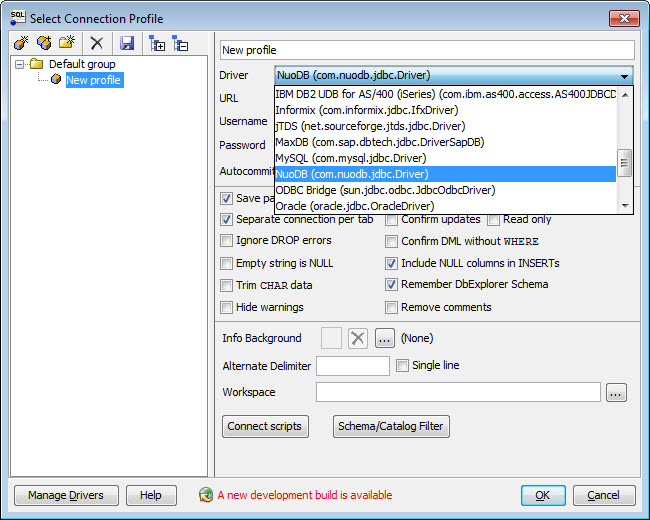Enable Empty string is NULL
This screenshot has height=520, width=650.
(x=226, y=263)
